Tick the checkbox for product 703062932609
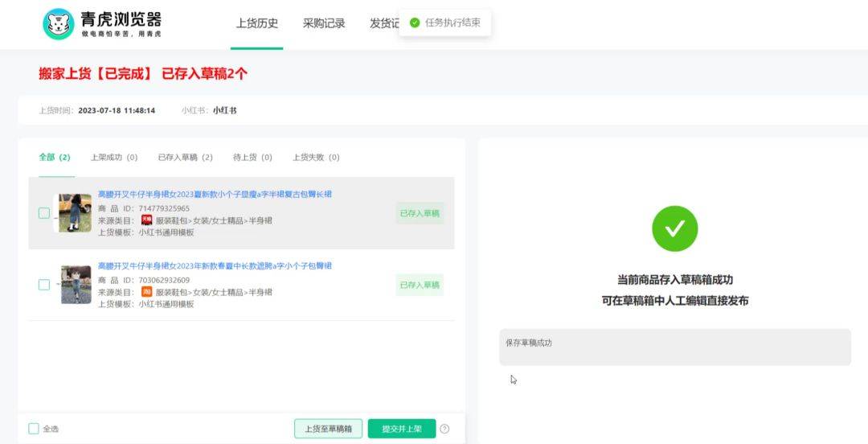 (x=44, y=285)
